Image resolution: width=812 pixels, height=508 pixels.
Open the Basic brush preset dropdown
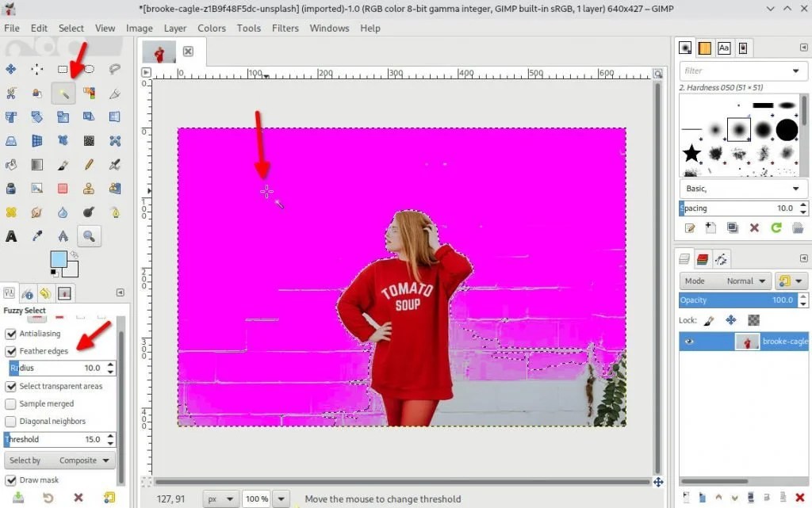741,189
